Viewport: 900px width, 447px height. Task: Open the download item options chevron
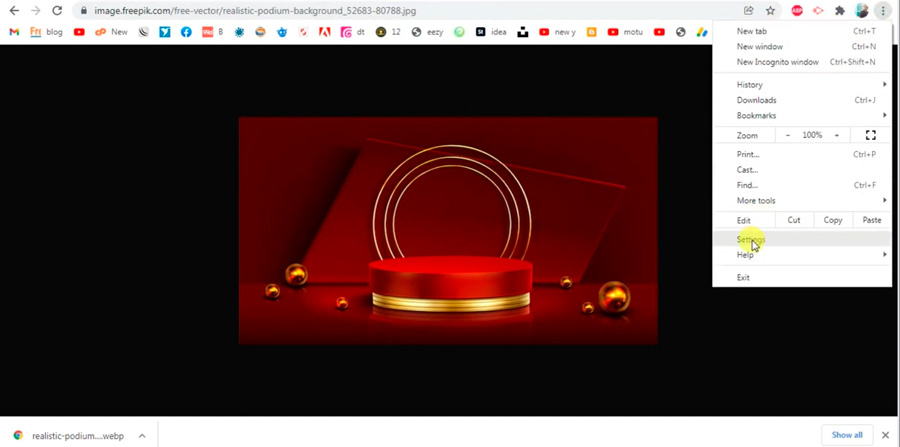pos(142,436)
